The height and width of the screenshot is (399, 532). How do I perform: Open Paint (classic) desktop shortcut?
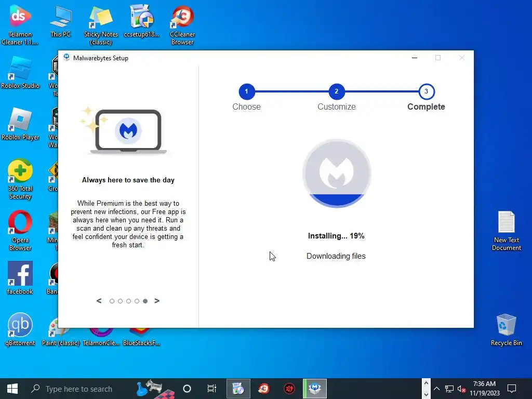coord(60,337)
